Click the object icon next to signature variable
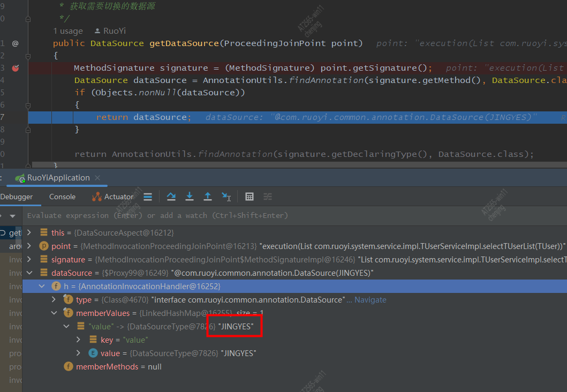The image size is (567, 392). point(44,259)
